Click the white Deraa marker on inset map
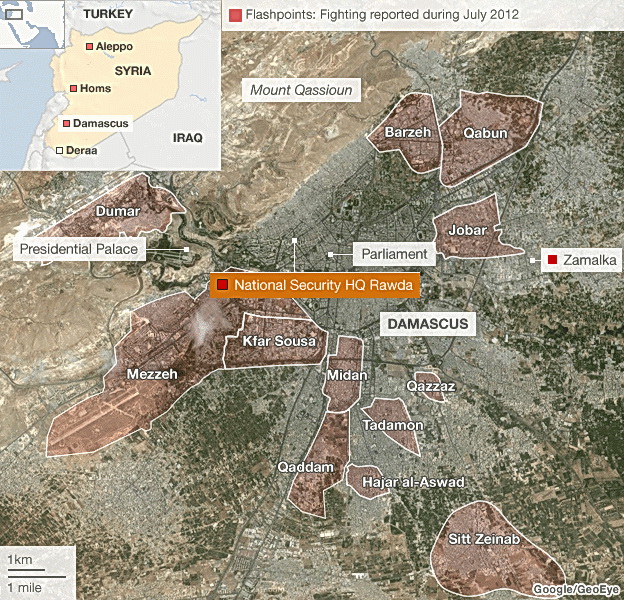Image resolution: width=624 pixels, height=600 pixels. tap(60, 150)
